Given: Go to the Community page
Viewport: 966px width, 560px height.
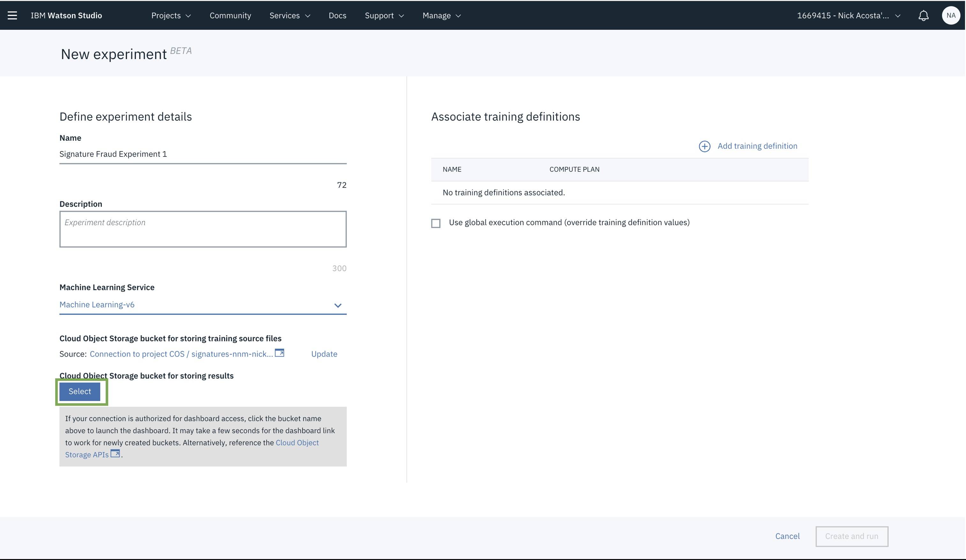Looking at the screenshot, I should click(x=230, y=15).
